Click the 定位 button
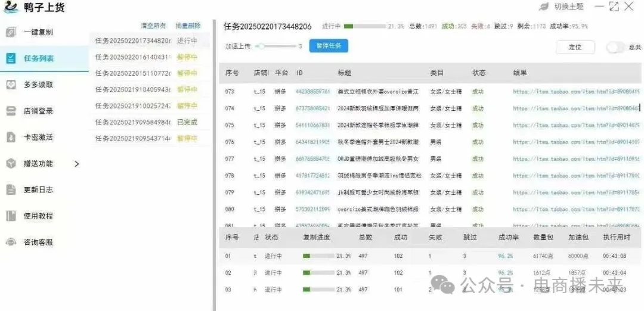The height and width of the screenshot is (311, 644). pos(575,47)
